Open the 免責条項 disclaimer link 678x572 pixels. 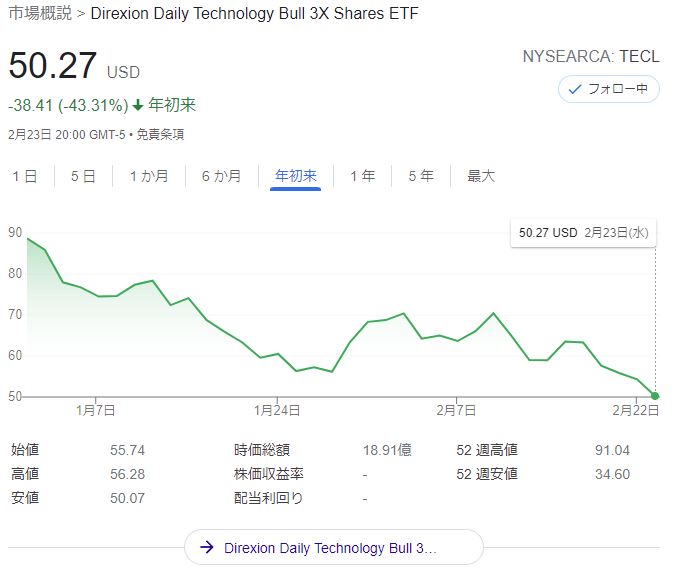pyautogui.click(x=160, y=134)
